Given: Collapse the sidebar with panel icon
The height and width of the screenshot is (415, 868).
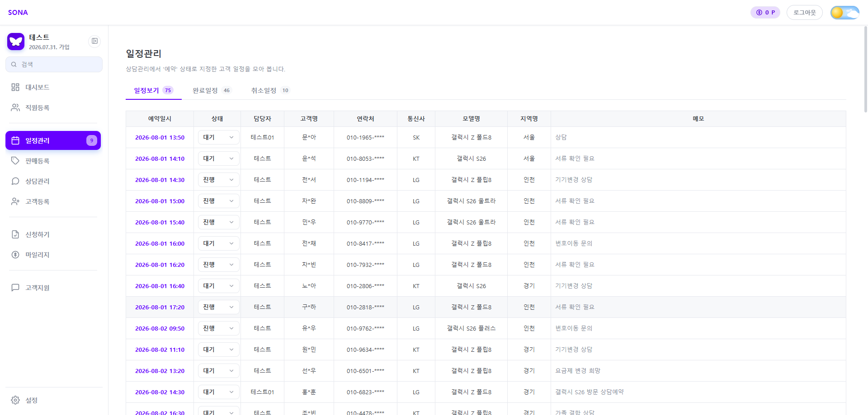Looking at the screenshot, I should tap(94, 41).
